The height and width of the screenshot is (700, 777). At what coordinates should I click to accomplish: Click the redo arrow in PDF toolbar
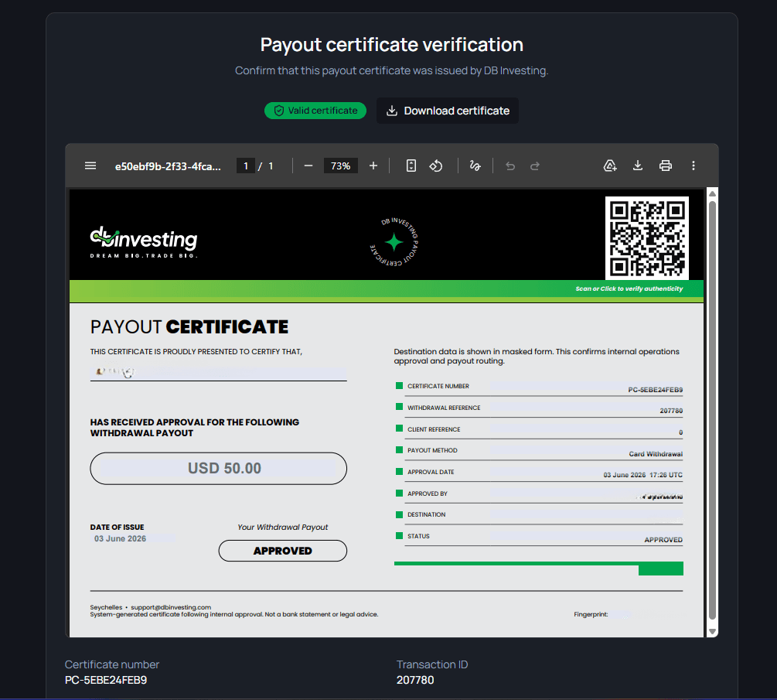click(x=535, y=166)
